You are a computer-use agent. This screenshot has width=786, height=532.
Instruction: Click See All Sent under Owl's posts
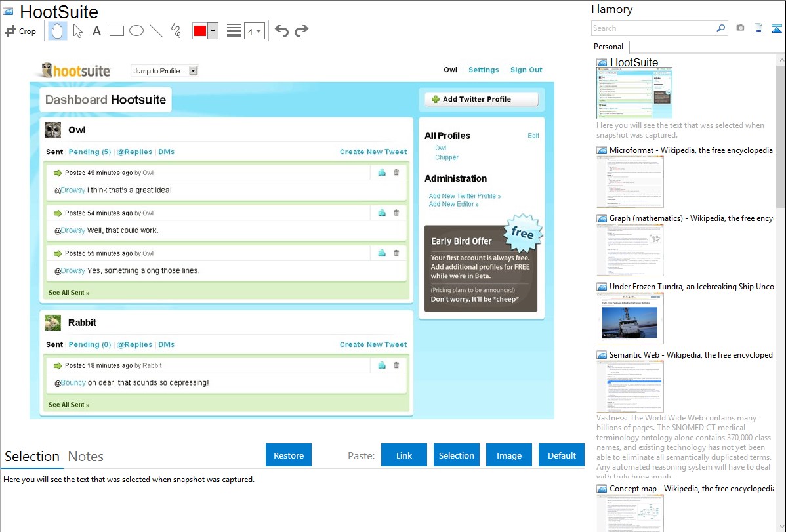[x=69, y=293]
